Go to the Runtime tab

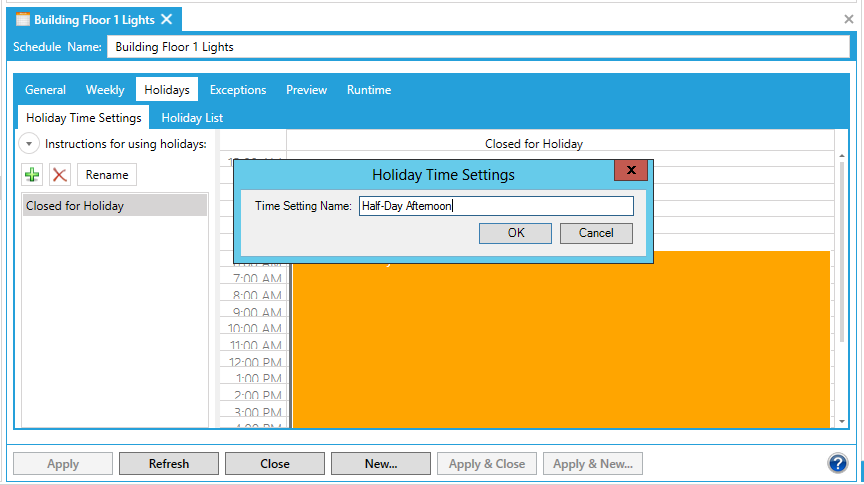(x=369, y=90)
